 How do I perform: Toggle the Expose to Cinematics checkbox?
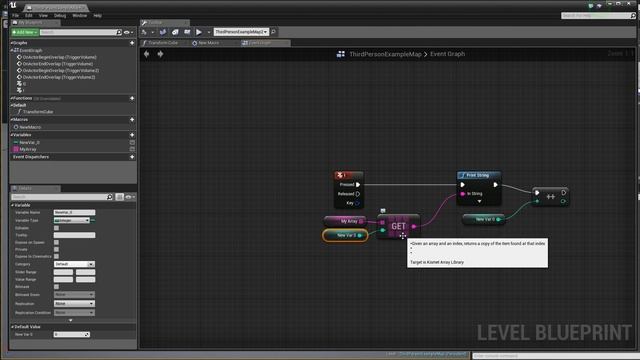point(56,256)
